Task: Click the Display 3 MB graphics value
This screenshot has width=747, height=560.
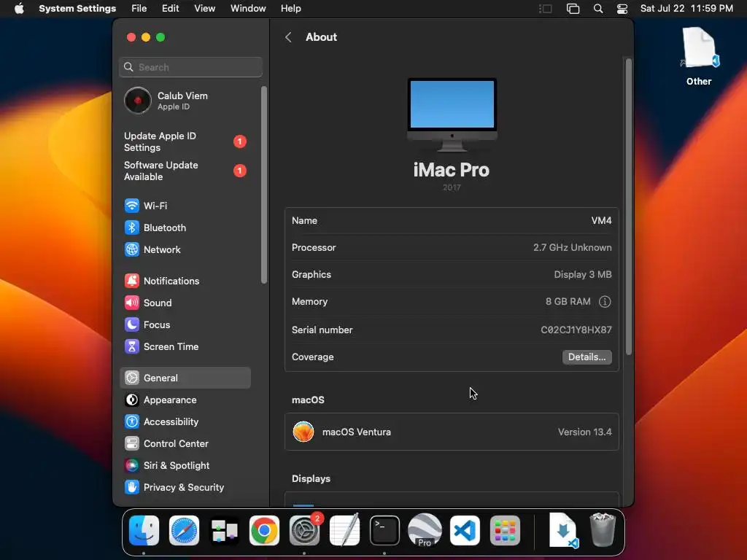Action: tap(583, 275)
